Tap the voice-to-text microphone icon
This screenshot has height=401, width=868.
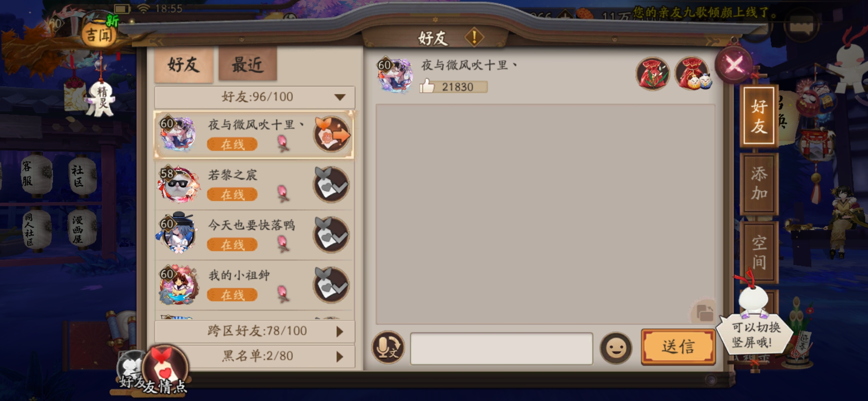388,348
